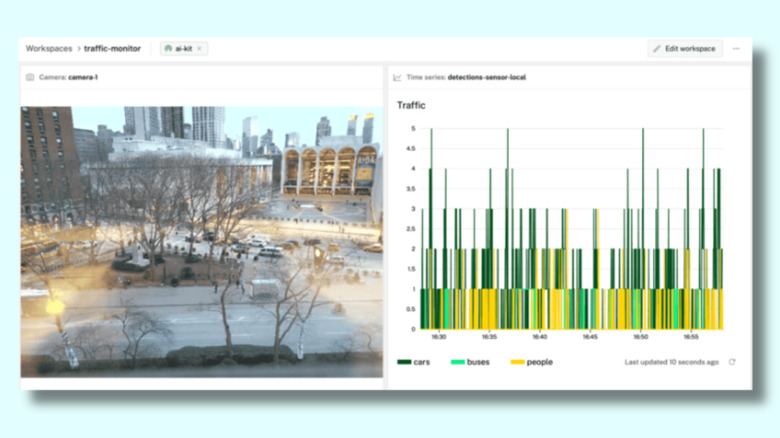Click the camera icon in the camera-1 panel header
Screen dimensions: 780x438
pyautogui.click(x=30, y=77)
